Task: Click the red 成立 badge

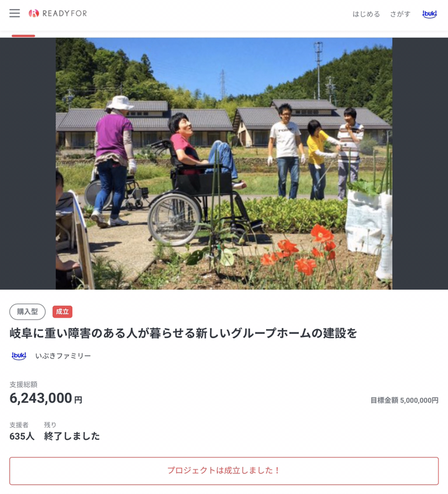Action: coord(63,311)
